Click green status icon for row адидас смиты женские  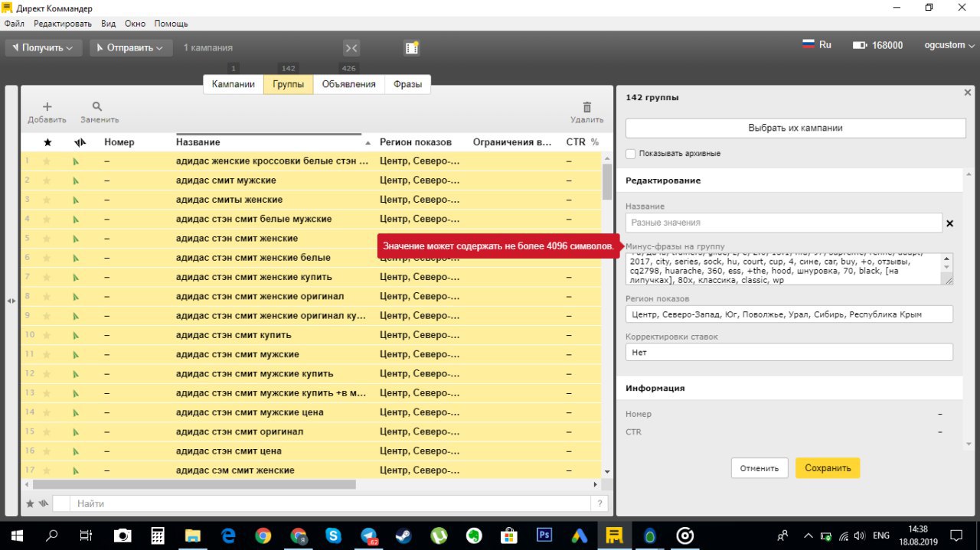tap(76, 200)
